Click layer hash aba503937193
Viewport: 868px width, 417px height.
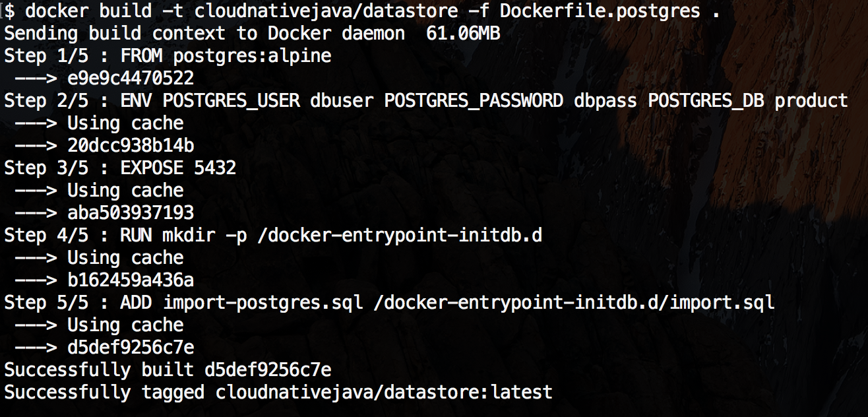tap(131, 213)
